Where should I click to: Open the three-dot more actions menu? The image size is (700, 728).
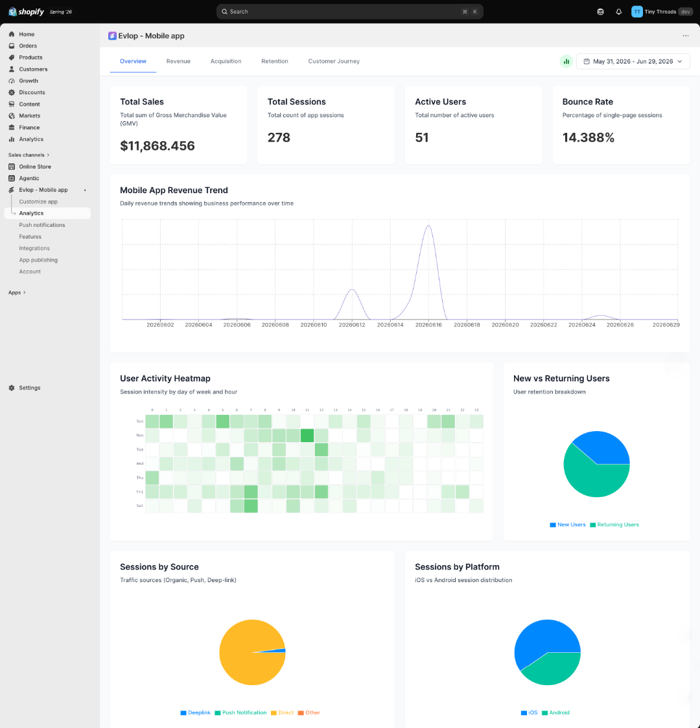(x=686, y=36)
